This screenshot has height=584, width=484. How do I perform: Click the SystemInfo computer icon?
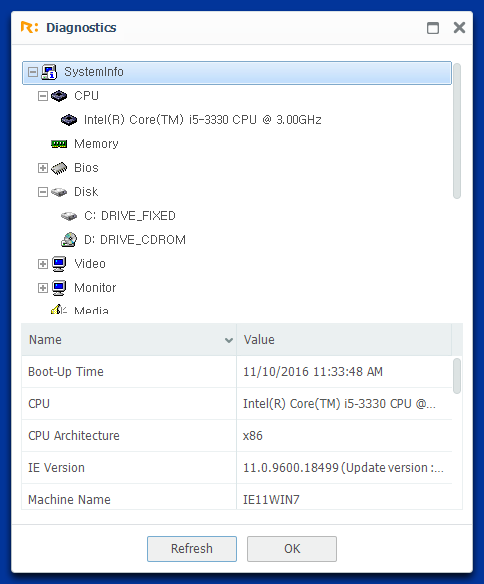(49, 72)
